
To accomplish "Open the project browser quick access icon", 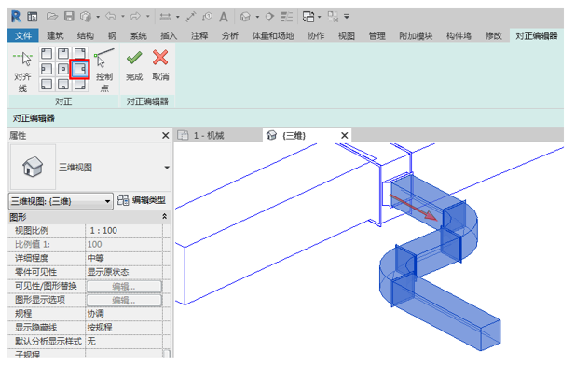I will click(33, 17).
